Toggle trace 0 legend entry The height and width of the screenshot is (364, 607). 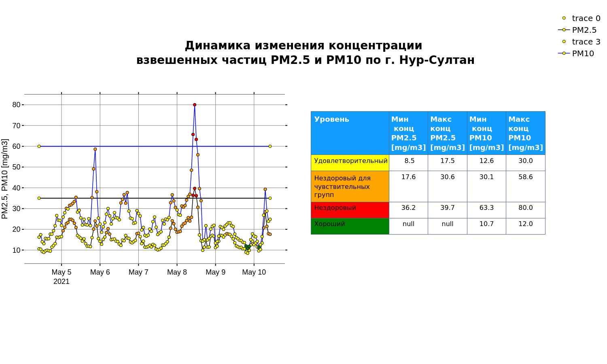pyautogui.click(x=579, y=18)
